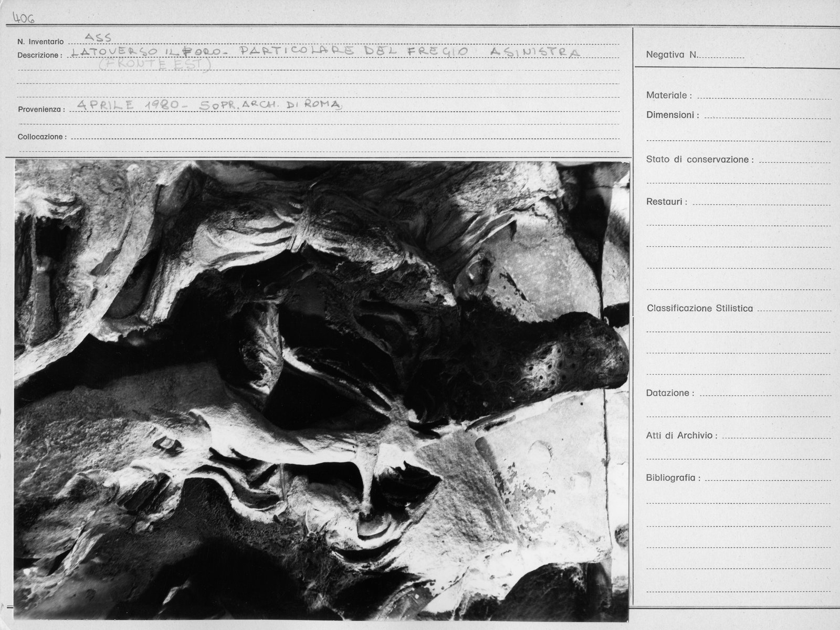The image size is (840, 630).
Task: Click the 'Bibliografia :' label
Action: (674, 478)
